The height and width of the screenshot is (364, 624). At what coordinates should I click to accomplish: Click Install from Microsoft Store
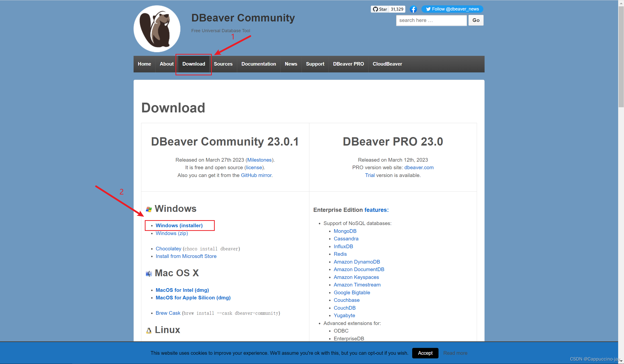(186, 256)
